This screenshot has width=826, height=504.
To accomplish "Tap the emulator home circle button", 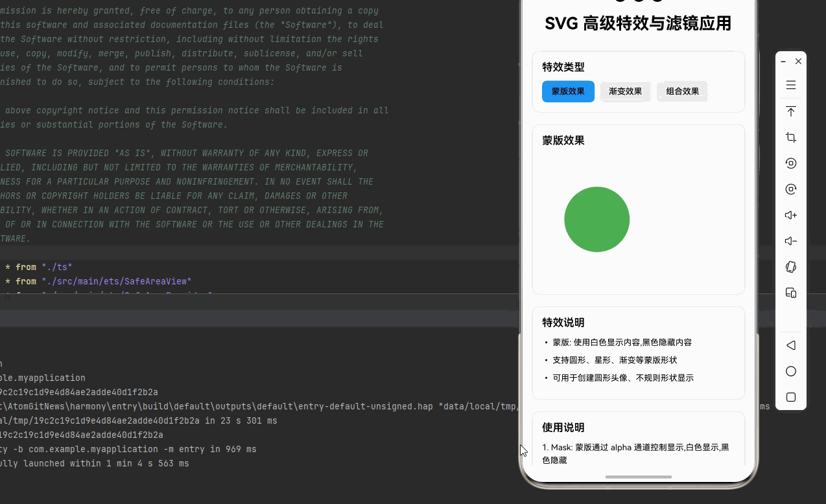I will [790, 371].
